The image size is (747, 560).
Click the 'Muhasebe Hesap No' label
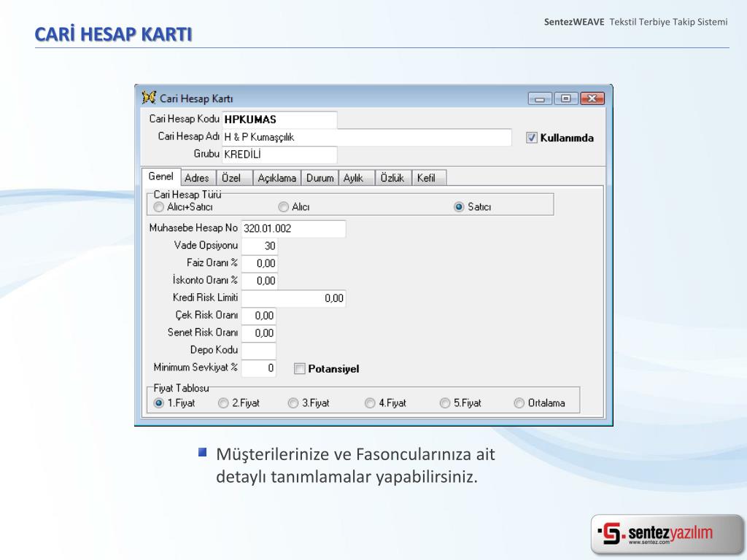click(193, 228)
